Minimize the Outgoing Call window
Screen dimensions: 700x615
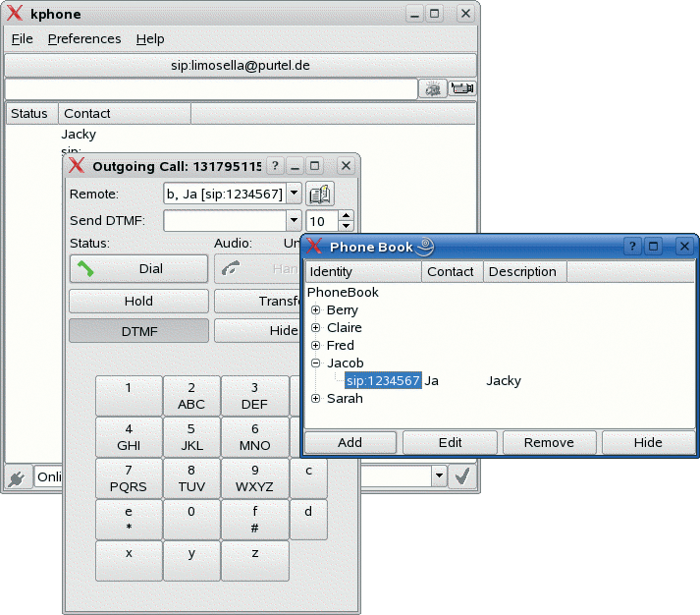pos(295,166)
